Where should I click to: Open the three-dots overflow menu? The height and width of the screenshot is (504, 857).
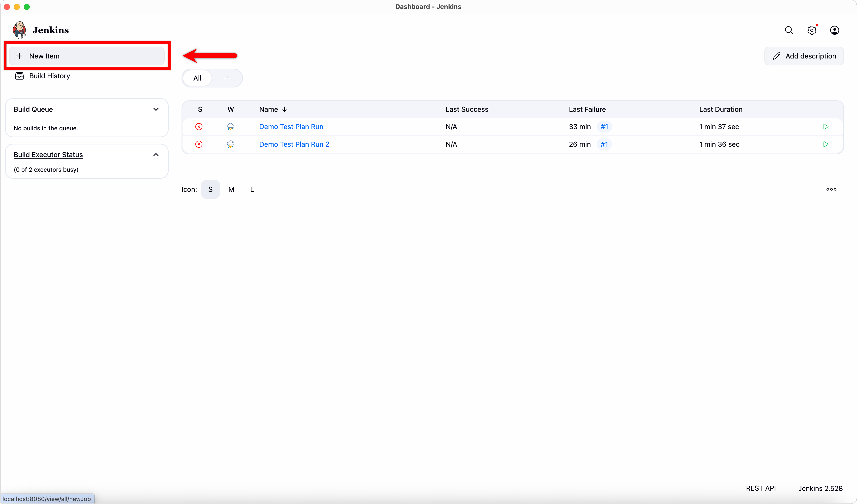coord(831,189)
